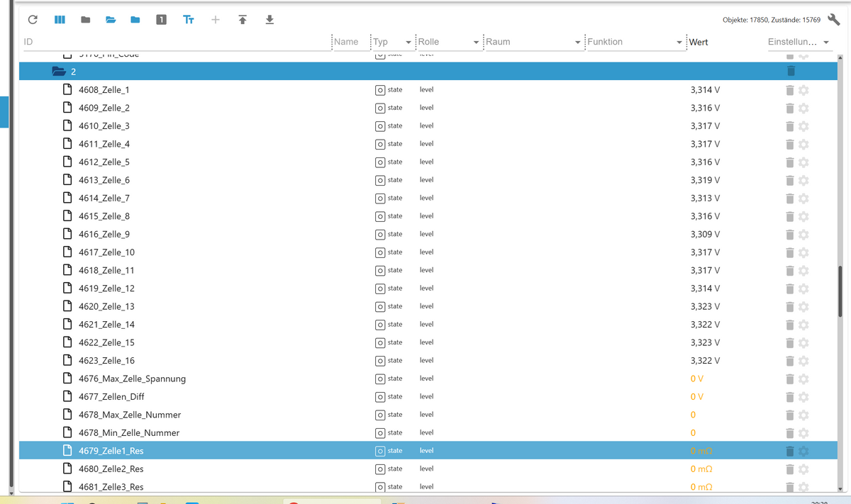851x504 pixels.
Task: Click value 3,322 V of 4623_Zelle_16
Action: (705, 361)
